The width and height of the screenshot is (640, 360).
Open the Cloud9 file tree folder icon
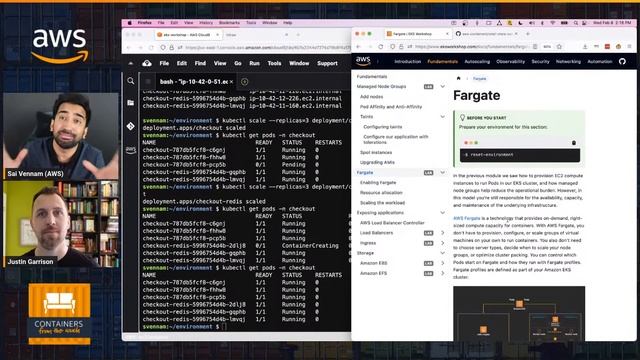click(131, 103)
